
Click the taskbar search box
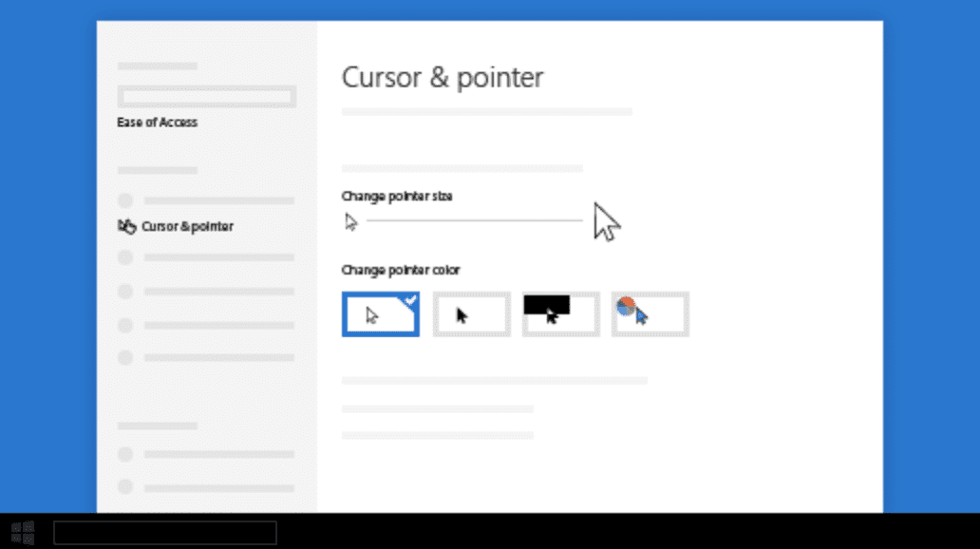pyautogui.click(x=165, y=533)
